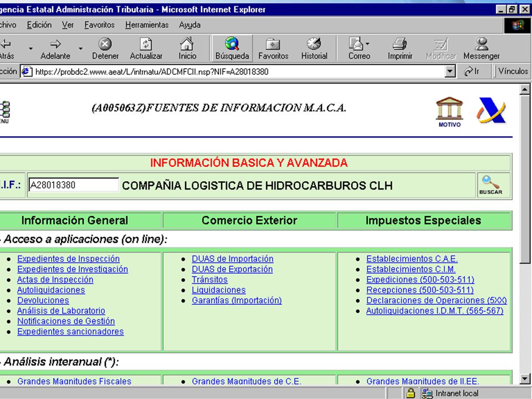Image resolution: width=532 pixels, height=399 pixels.
Task: Open Autoliquidaciones I.D.M.T. (565-567) link
Action: [434, 311]
